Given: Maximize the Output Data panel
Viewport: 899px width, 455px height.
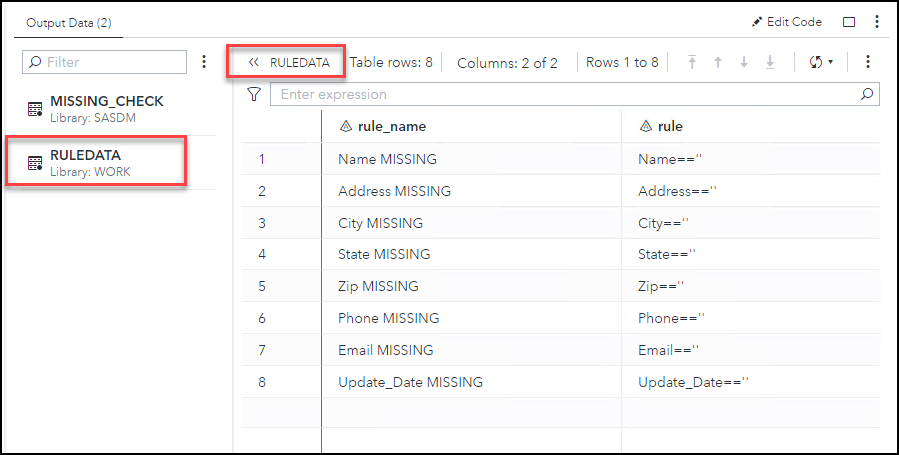Looking at the screenshot, I should pyautogui.click(x=849, y=22).
